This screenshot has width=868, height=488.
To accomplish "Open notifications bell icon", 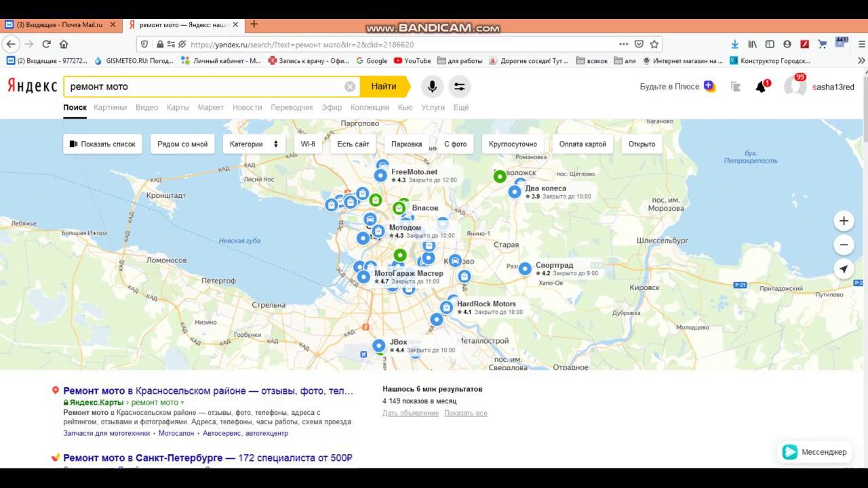I will (x=761, y=87).
